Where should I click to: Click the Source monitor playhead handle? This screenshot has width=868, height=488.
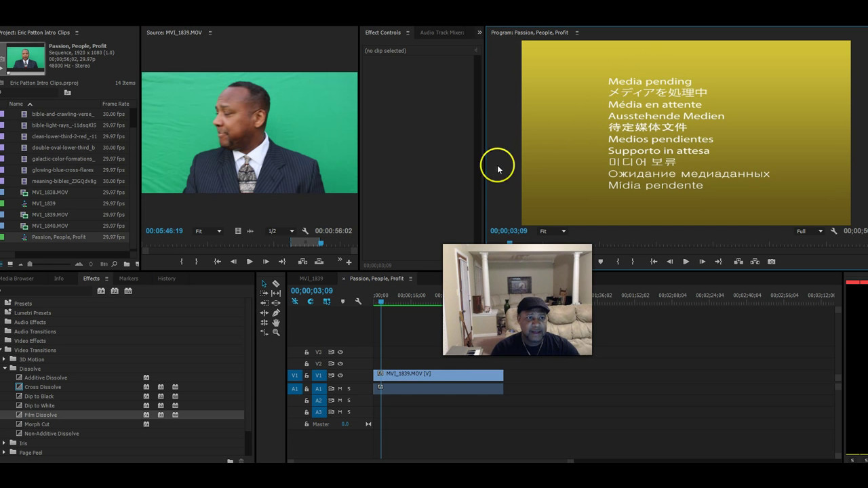pyautogui.click(x=321, y=243)
